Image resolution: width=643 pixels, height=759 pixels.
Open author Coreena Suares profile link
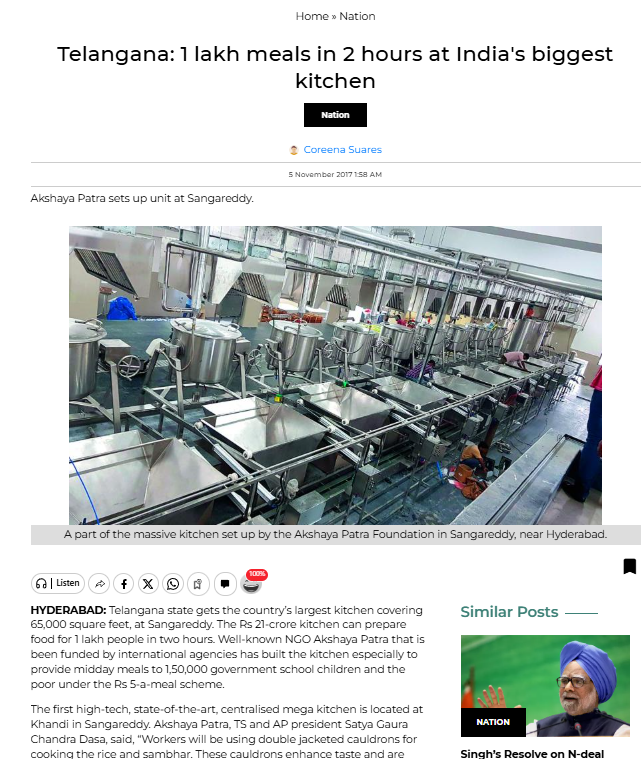342,150
